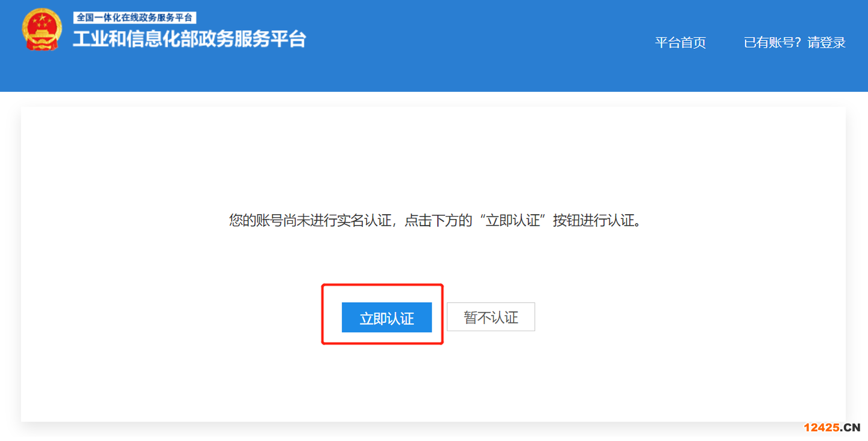Click the 12425.CN watermark
This screenshot has height=441, width=868.
pos(832,428)
